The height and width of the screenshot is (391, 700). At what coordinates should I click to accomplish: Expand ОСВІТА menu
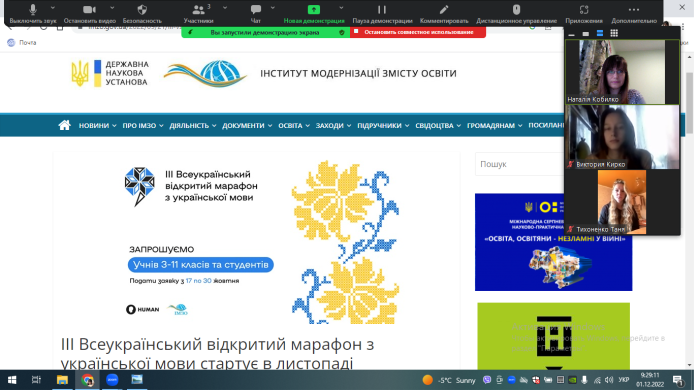[x=294, y=125]
